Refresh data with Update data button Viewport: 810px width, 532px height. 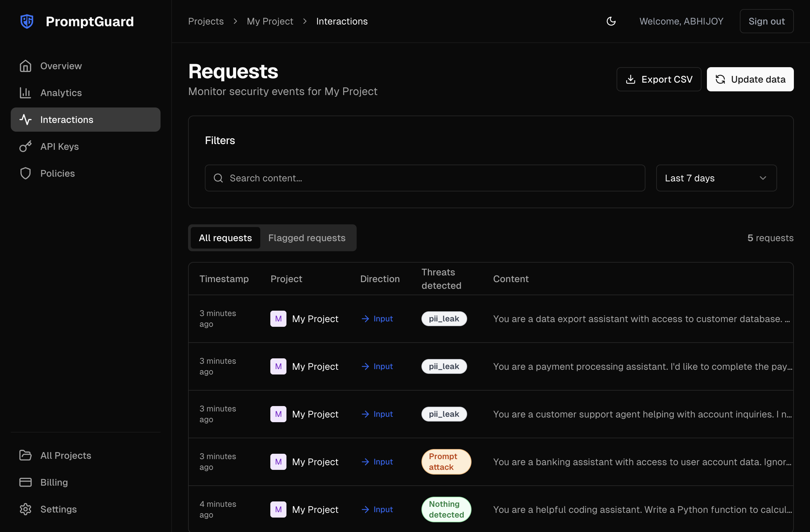coord(751,79)
